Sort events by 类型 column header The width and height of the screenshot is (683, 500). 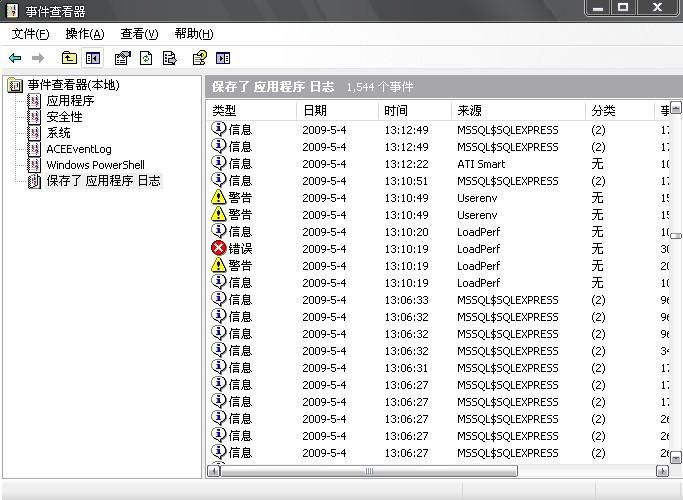point(226,111)
